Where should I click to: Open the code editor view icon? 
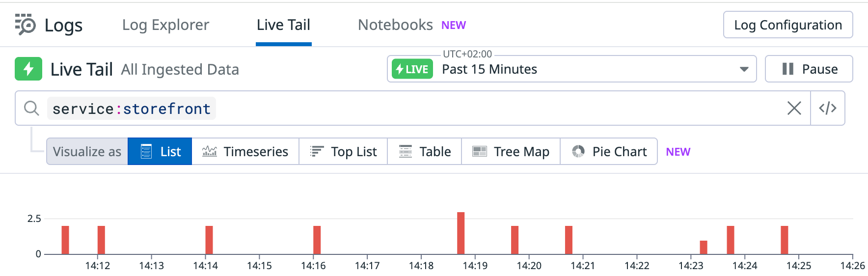[827, 108]
